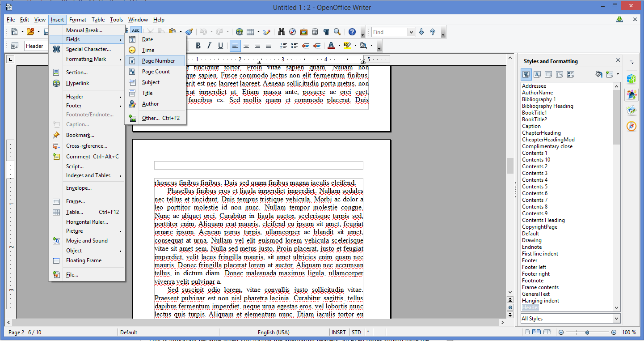The height and width of the screenshot is (341, 644).
Task: Open the All Styles filter dropdown
Action: pos(616,319)
